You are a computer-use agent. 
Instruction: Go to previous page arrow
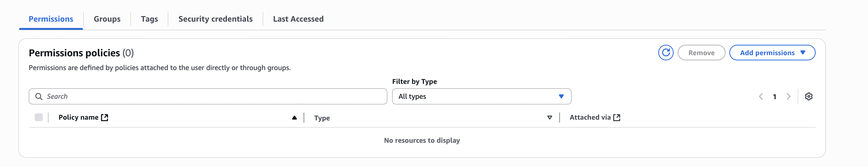tap(761, 97)
